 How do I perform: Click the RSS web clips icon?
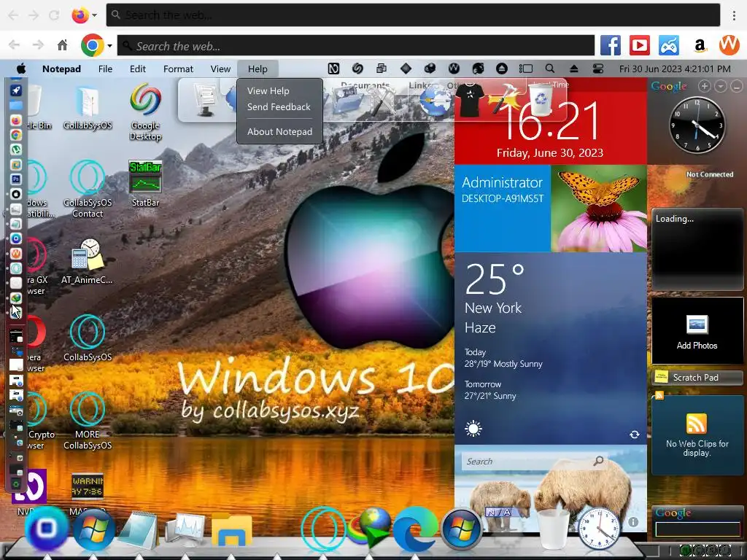(697, 423)
